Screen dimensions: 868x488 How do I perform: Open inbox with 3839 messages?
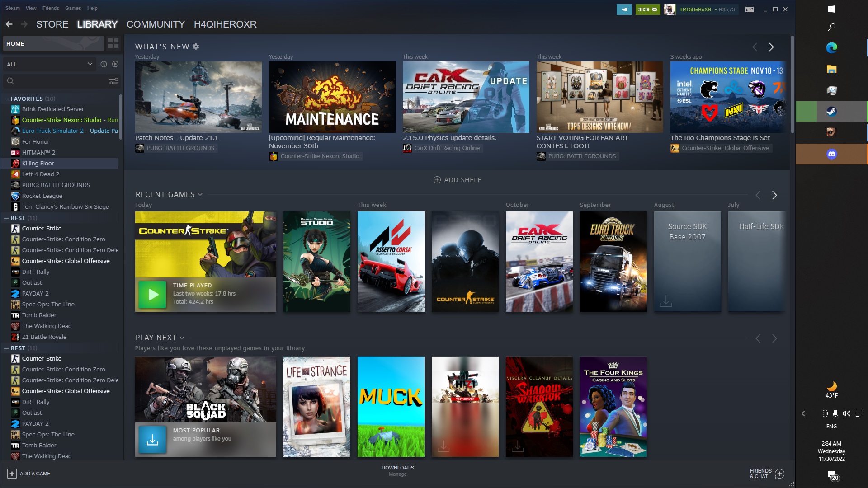pos(647,9)
